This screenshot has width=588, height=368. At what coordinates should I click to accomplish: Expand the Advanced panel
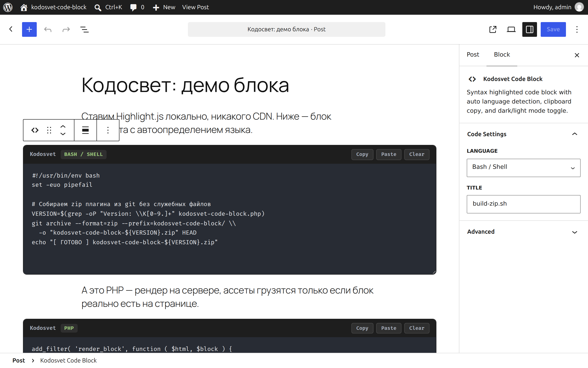pos(523,232)
